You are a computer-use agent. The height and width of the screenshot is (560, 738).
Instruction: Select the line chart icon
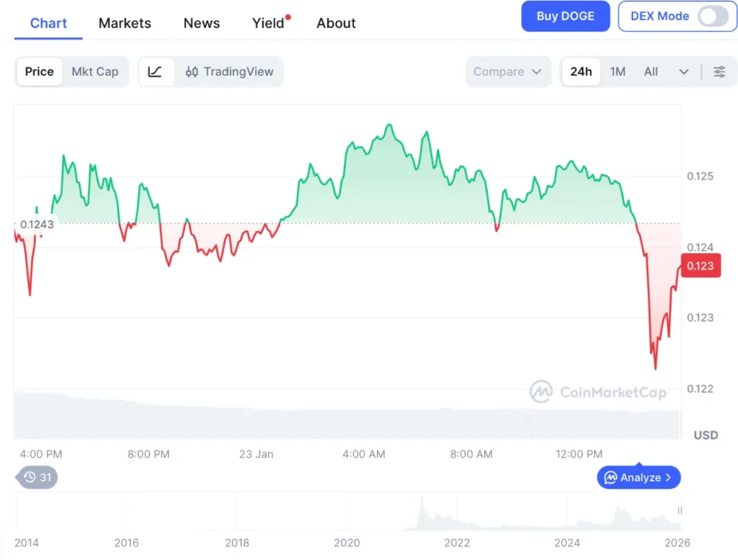click(x=156, y=71)
